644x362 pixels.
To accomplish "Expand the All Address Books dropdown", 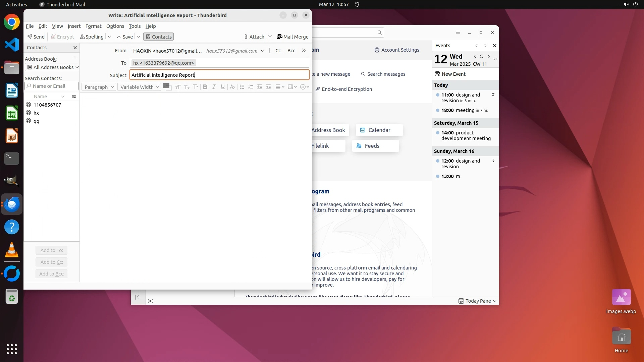I will (x=52, y=67).
